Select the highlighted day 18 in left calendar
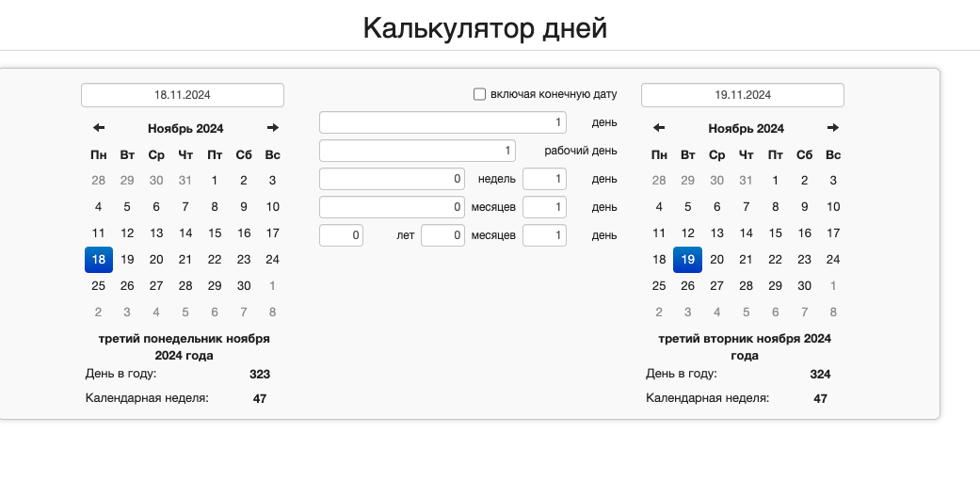The width and height of the screenshot is (980, 481). tap(99, 260)
